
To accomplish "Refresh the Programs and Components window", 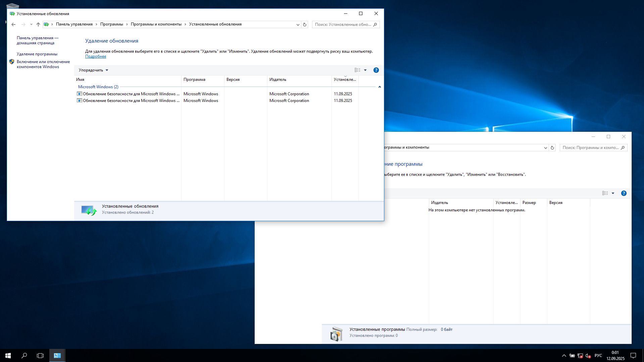I will click(x=552, y=148).
